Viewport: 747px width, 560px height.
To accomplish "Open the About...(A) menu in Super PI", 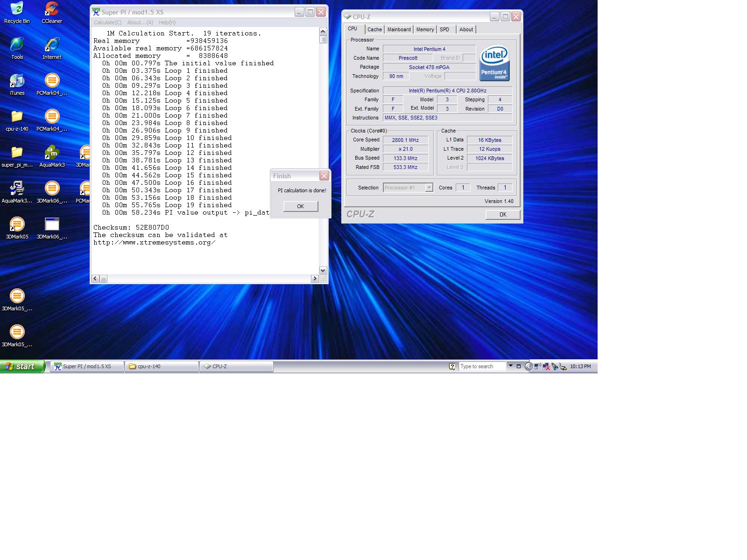I will tap(140, 22).
